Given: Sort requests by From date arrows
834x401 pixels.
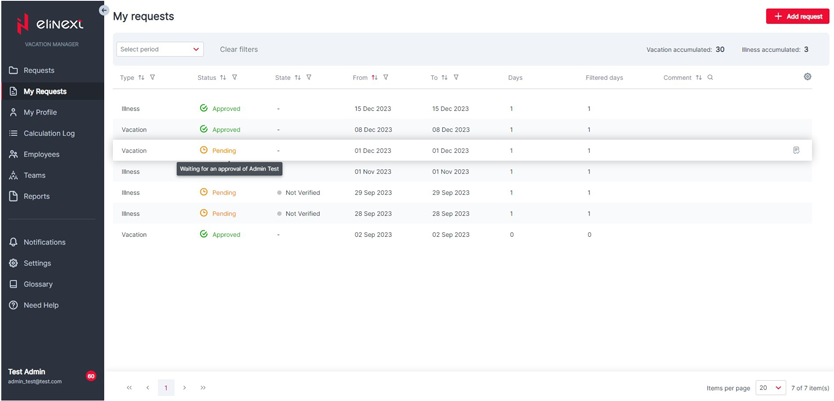Looking at the screenshot, I should tap(374, 78).
